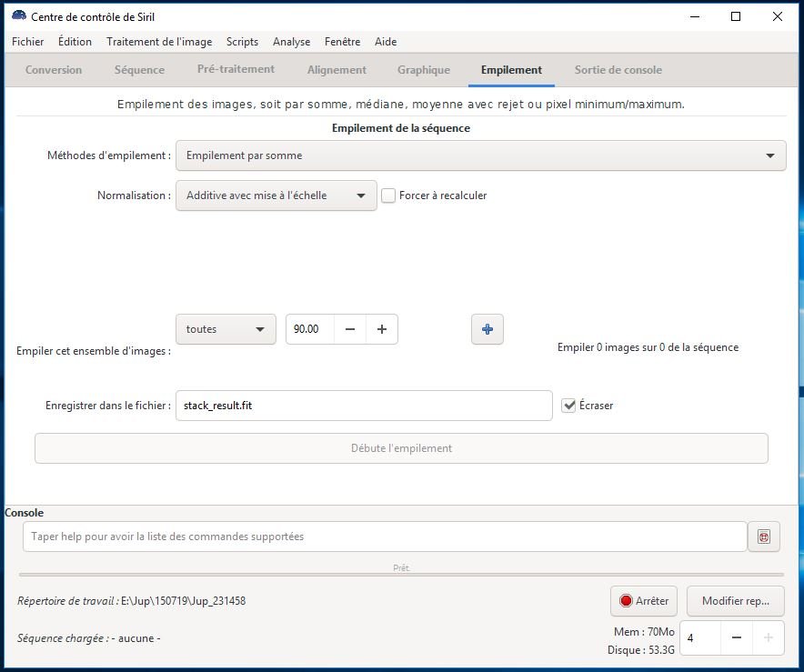Switch to the Graphique tab
The image size is (804, 672).
(x=424, y=70)
